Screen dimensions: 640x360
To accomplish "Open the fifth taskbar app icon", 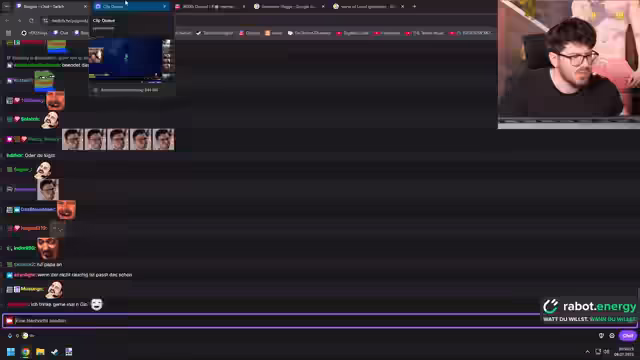I will click(69, 352).
